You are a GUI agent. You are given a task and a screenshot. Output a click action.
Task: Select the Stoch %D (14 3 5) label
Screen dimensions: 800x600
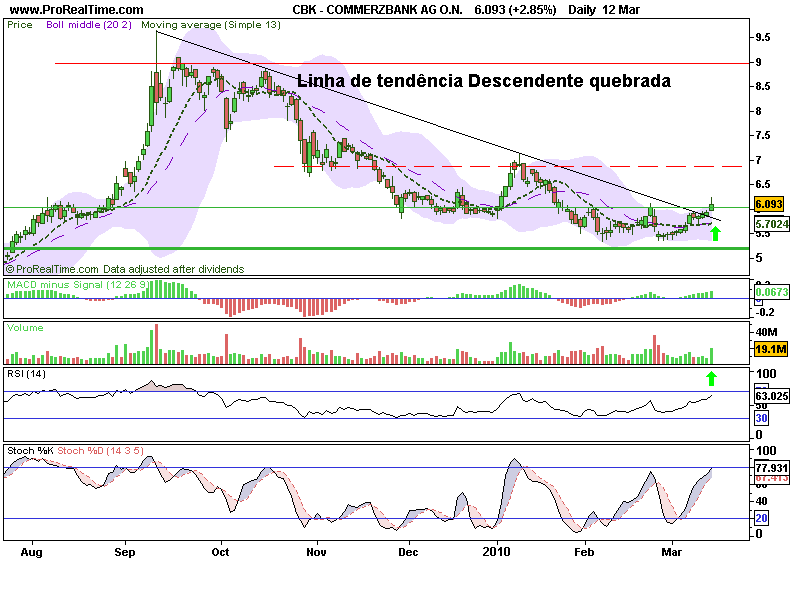(x=101, y=451)
